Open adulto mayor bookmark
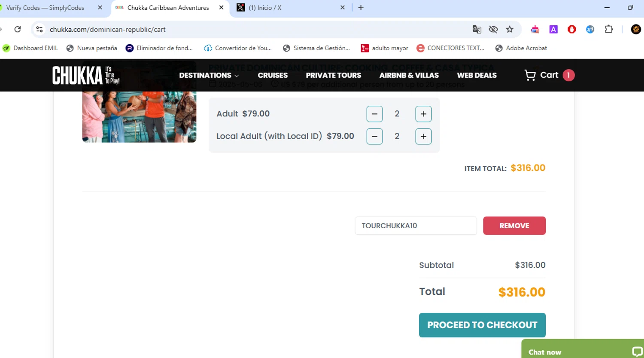The width and height of the screenshot is (644, 358). (385, 48)
